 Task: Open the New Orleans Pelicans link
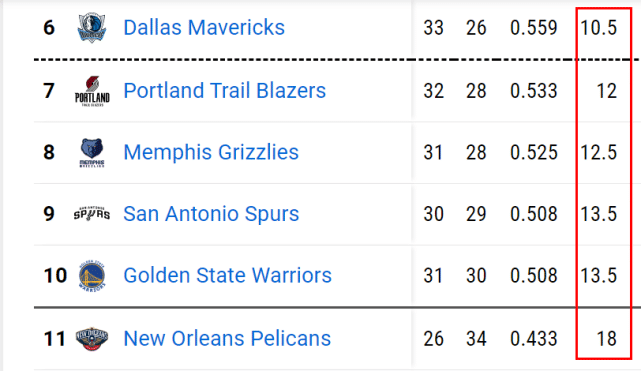coord(227,339)
